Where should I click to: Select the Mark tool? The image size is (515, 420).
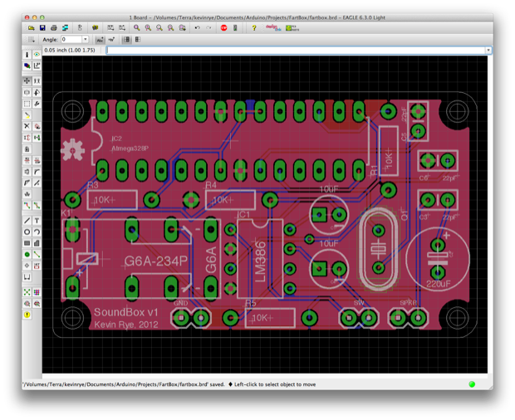[37, 66]
